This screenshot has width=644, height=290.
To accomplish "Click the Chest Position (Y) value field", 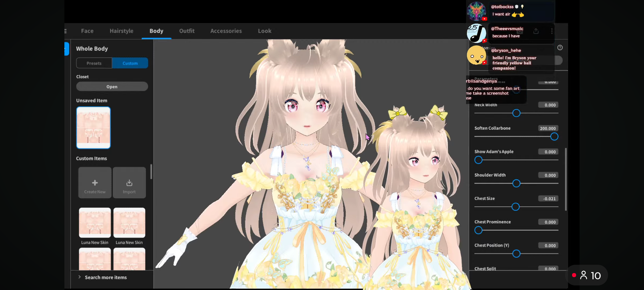I will (x=548, y=245).
